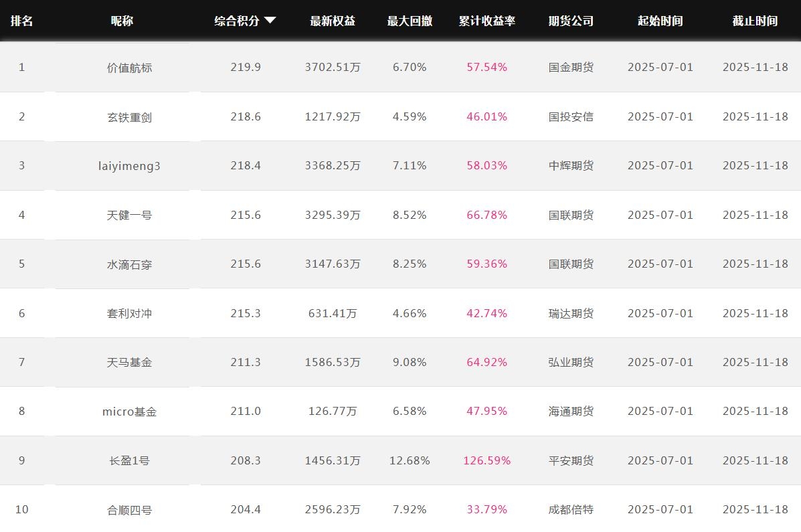Screen dimensions: 801x532
Task: Click the 天马基金 nickname
Action: point(129,363)
